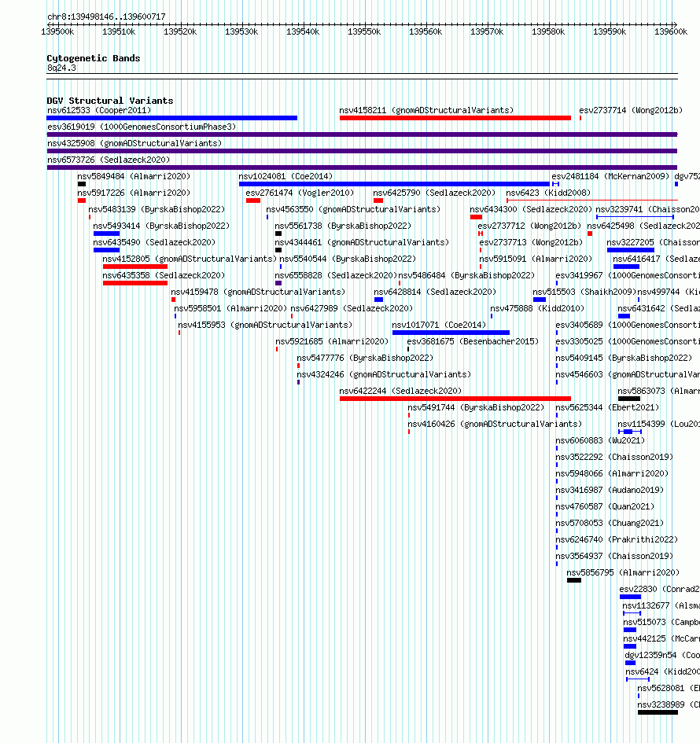Screen dimensions: 700x743
Task: Open nsv1024081 (Coe2014) variant label
Action: pos(286,176)
